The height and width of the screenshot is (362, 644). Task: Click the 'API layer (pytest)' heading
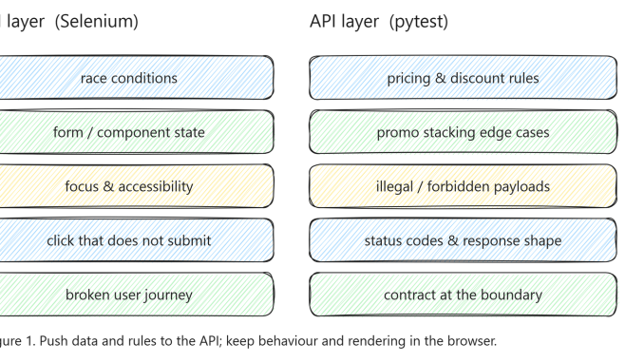click(x=379, y=21)
